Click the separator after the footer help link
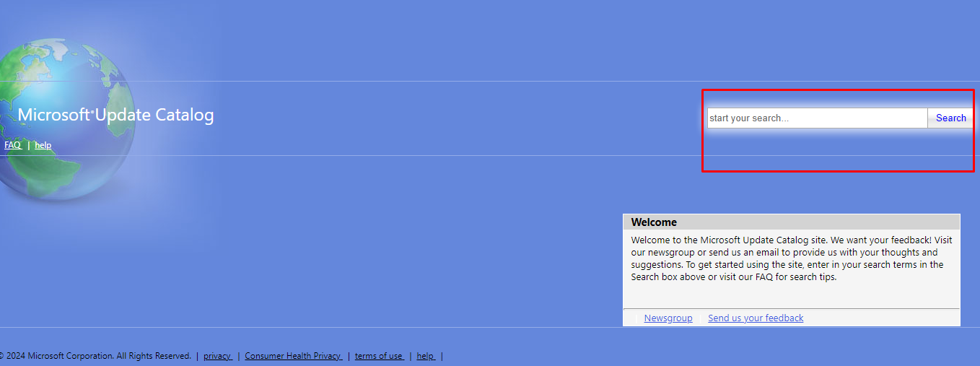 point(441,356)
